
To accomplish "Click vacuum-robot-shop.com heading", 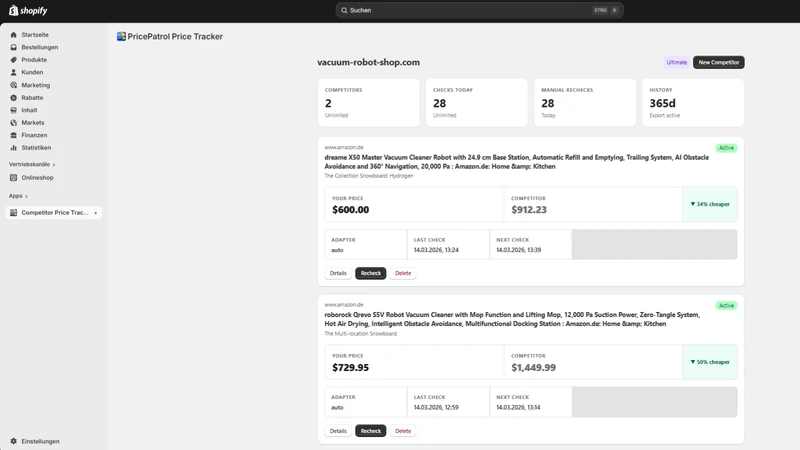I will pos(368,62).
